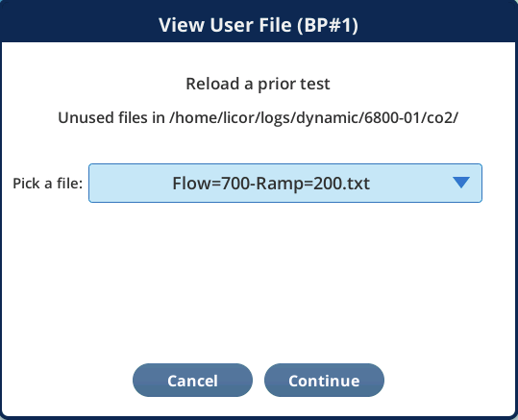This screenshot has width=518, height=420.
Task: Click the empty white area below the file selector
Action: coord(258,281)
